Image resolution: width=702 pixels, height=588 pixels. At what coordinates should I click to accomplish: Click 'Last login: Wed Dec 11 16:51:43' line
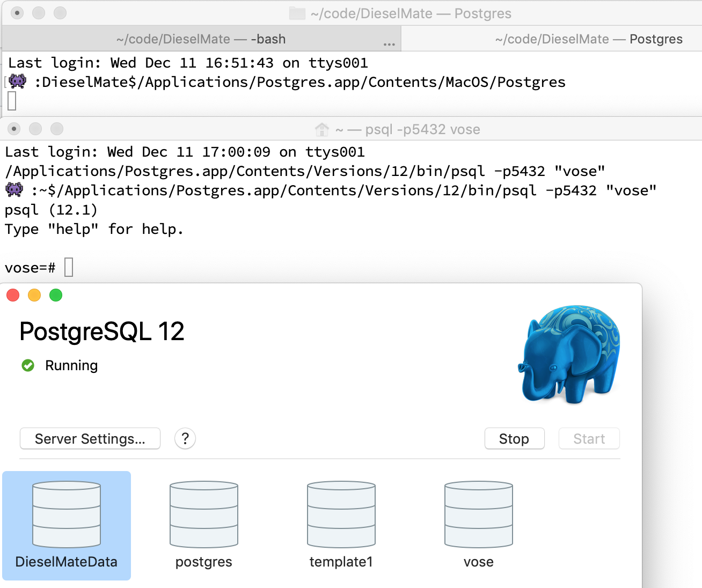(188, 63)
